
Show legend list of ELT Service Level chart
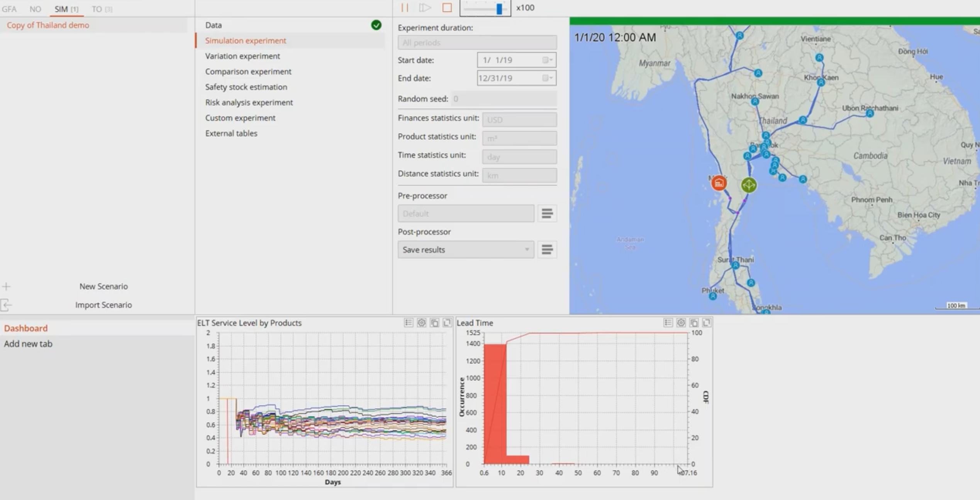pos(408,323)
